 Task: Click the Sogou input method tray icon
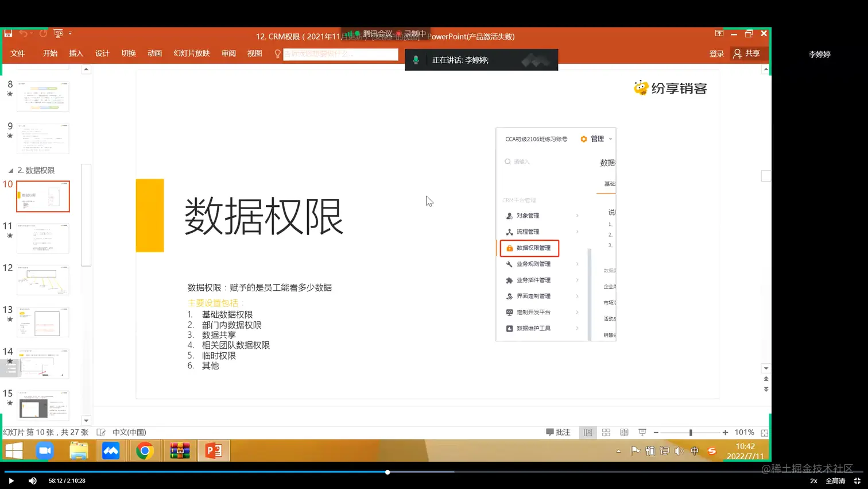[x=712, y=451]
